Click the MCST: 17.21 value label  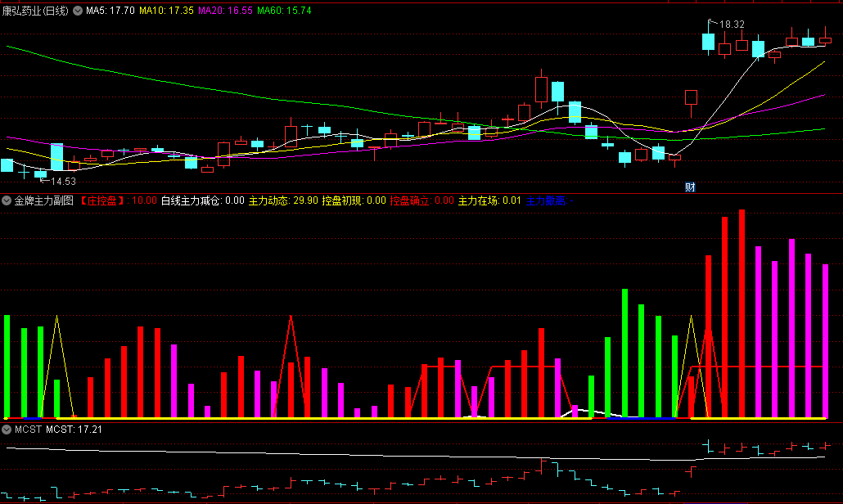[74, 430]
